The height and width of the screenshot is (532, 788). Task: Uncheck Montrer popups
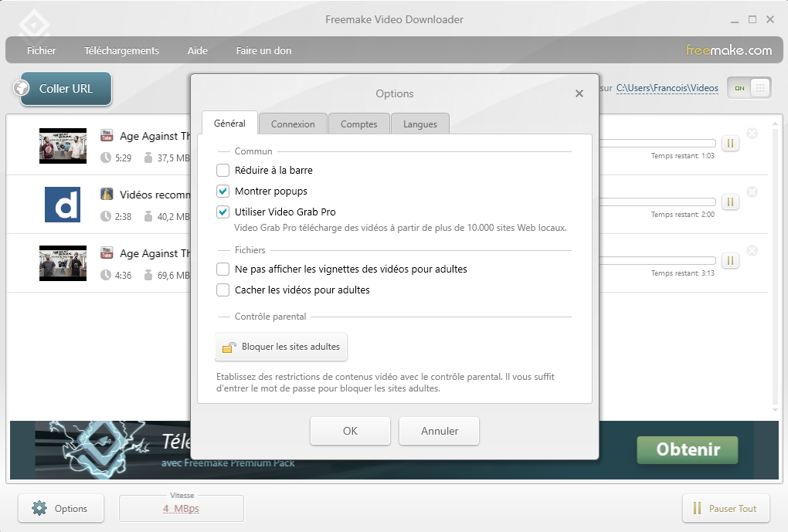223,191
